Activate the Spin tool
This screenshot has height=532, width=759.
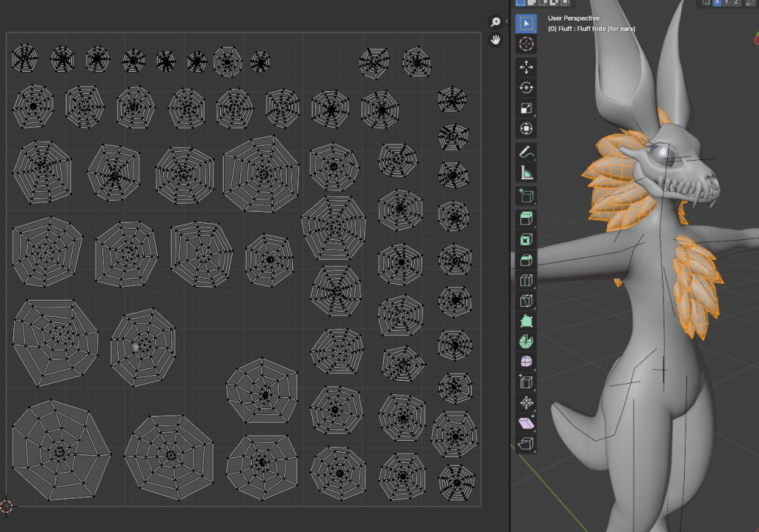coord(526,342)
